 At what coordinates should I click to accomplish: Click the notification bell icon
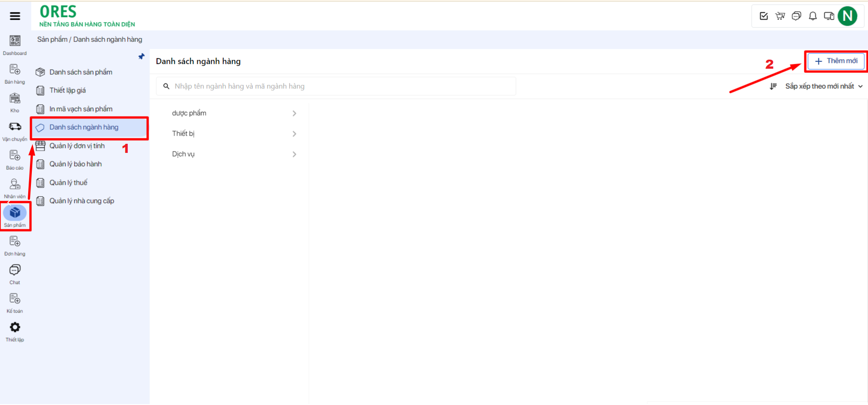pos(813,16)
